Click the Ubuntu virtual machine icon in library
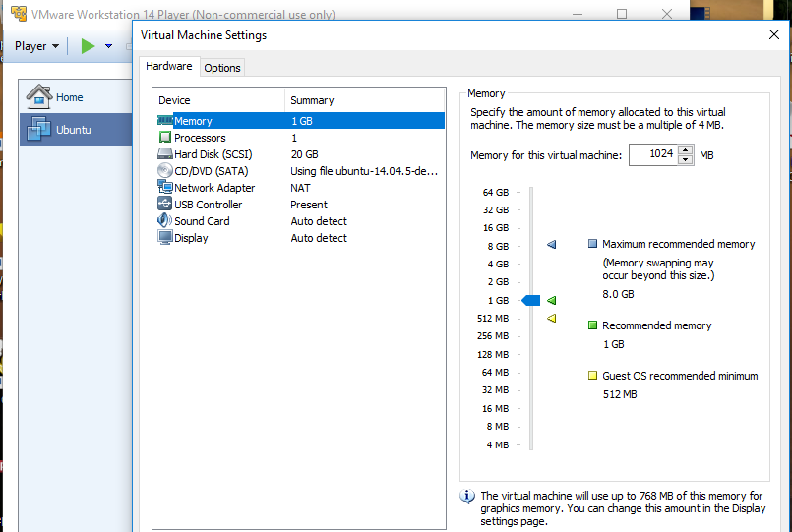The image size is (792, 532). (x=39, y=129)
